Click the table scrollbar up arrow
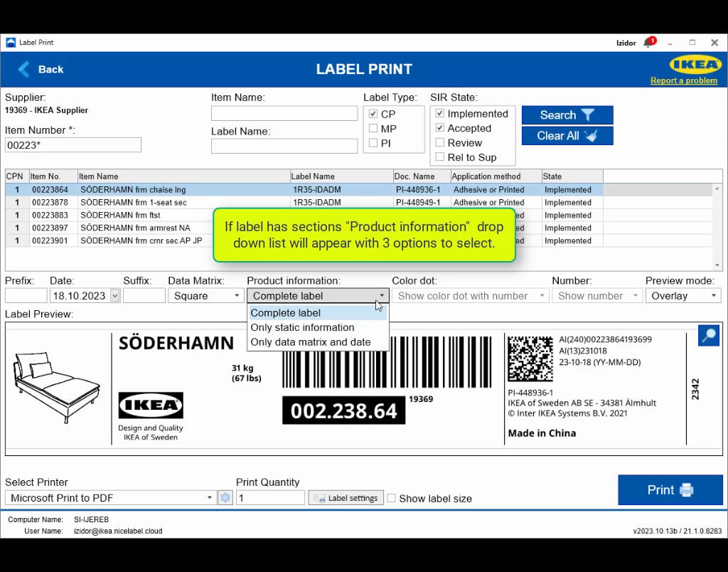Image resolution: width=728 pixels, height=572 pixels. pos(717,189)
